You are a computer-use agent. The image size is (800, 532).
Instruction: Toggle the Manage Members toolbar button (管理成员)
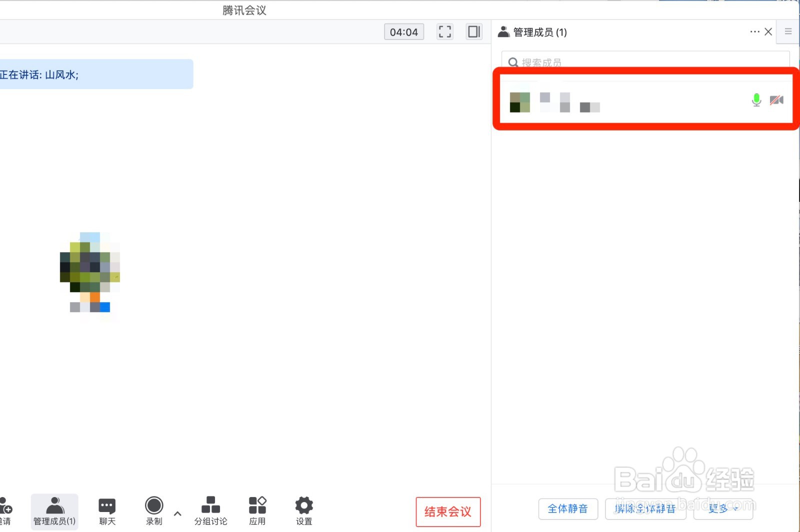(54, 512)
